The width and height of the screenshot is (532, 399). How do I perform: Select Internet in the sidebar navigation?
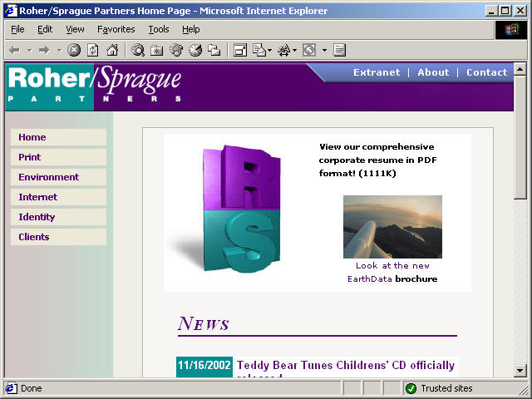point(58,197)
